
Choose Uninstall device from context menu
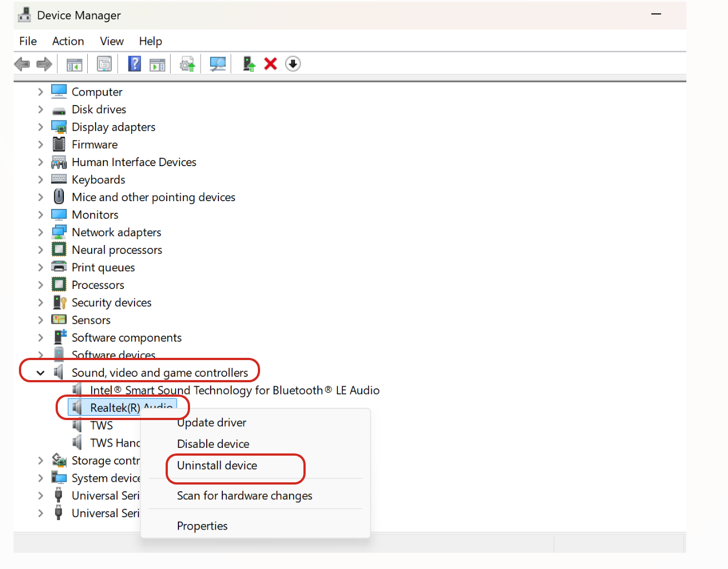(217, 466)
